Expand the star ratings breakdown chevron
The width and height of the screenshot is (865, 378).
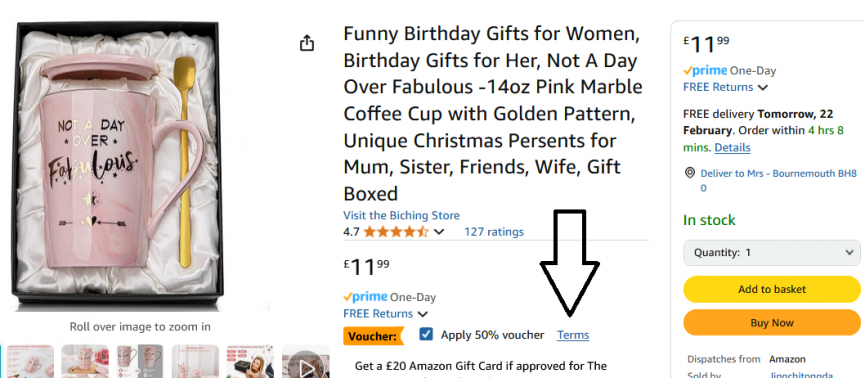pyautogui.click(x=439, y=232)
